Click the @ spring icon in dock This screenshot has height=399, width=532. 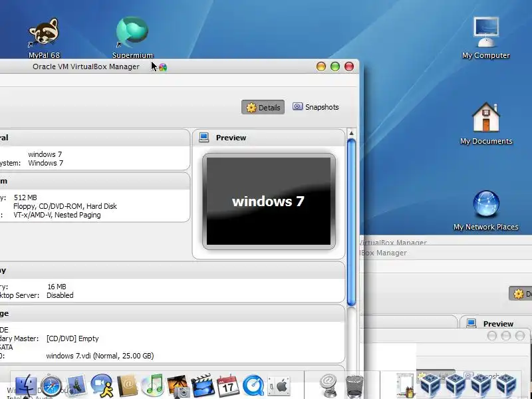[329, 386]
